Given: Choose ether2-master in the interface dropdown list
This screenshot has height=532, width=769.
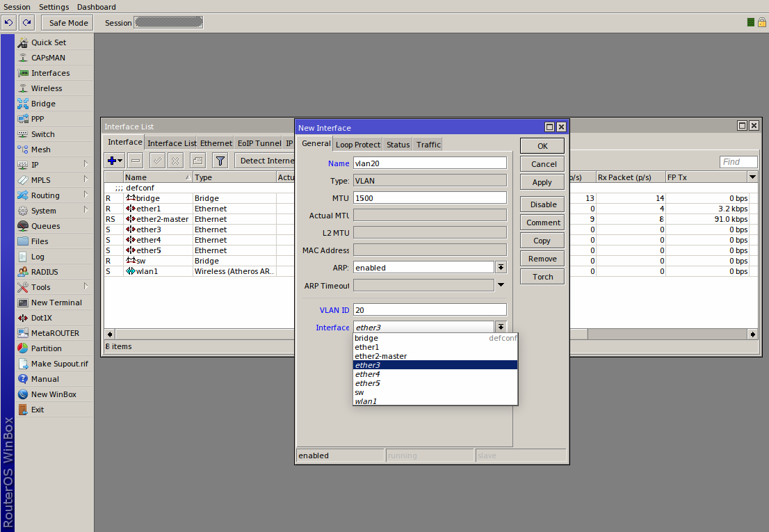Looking at the screenshot, I should pyautogui.click(x=380, y=356).
